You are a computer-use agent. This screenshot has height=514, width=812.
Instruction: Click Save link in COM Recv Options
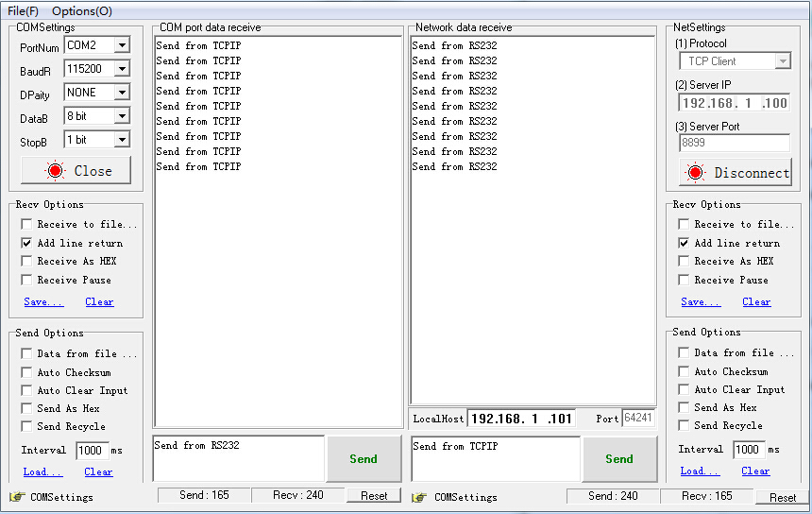(43, 301)
